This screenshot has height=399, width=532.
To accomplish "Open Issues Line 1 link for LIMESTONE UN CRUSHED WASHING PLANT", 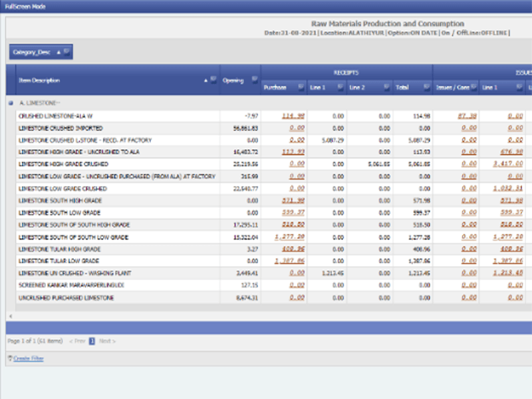I will point(508,273).
